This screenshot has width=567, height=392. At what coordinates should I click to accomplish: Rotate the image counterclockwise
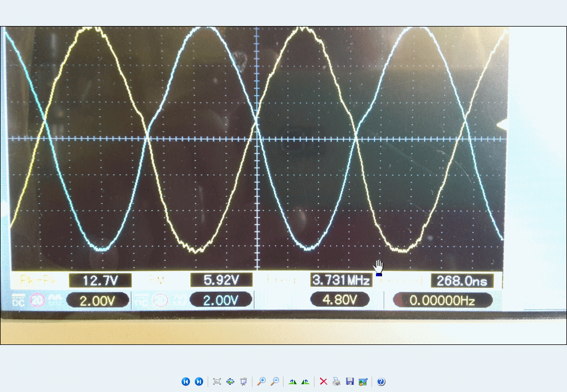305,381
